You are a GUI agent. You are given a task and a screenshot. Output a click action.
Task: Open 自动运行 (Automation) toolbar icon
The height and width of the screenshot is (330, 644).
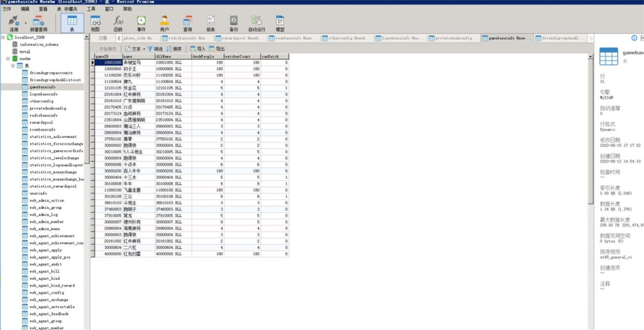(x=256, y=23)
